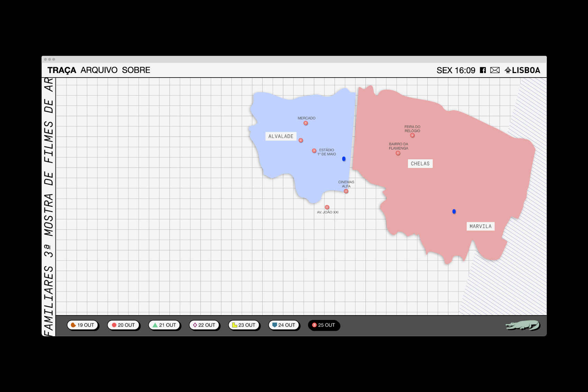Open the Arquivo menu item
This screenshot has width=588, height=392.
(99, 70)
